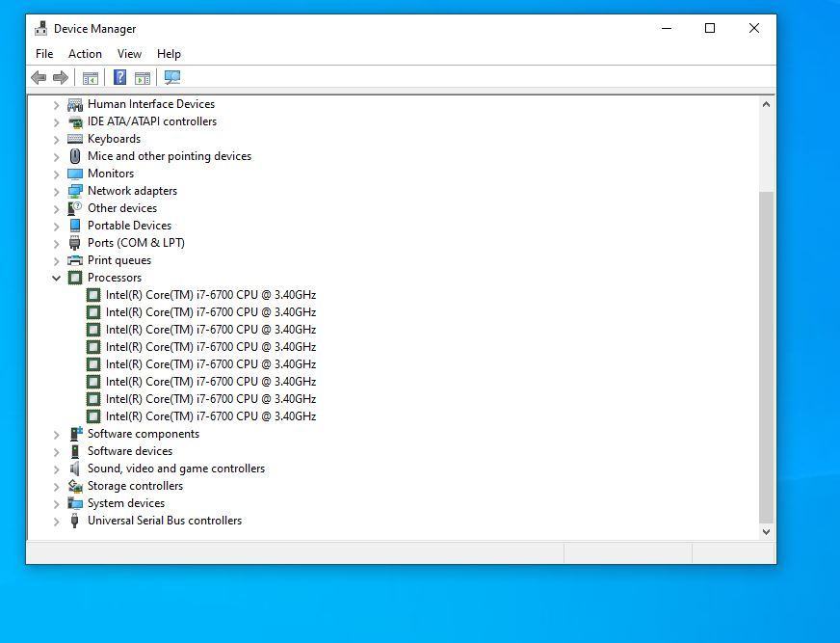Select the first Intel Core i7-6700 processor entry
The image size is (840, 643).
point(211,295)
